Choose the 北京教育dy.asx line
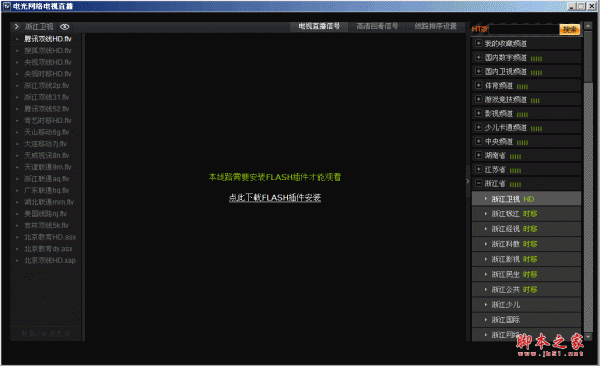The image size is (600, 366). [x=48, y=249]
